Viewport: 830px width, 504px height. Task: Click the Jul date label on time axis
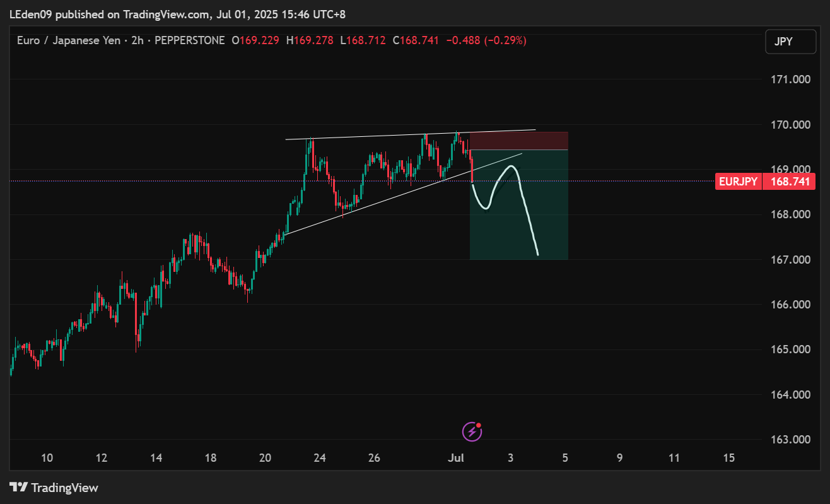(455, 458)
